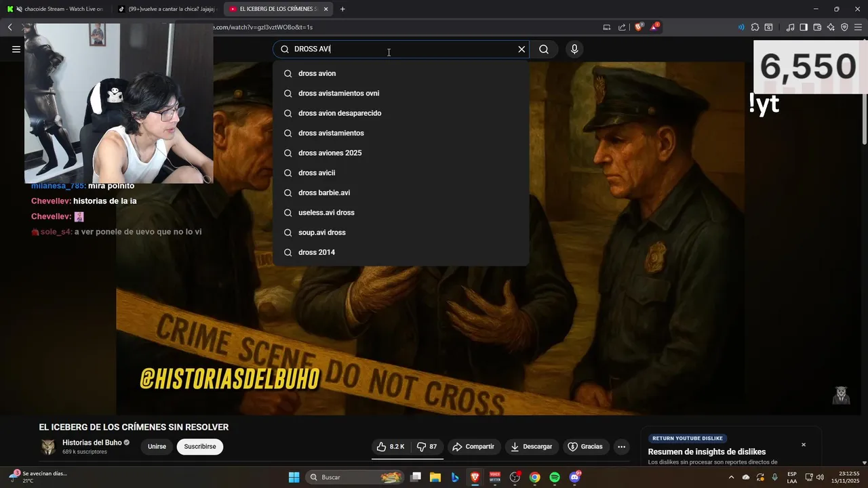Image resolution: width=868 pixels, height=488 pixels.
Task: Close the EL ICEBERG DE LOS CRÍMENES tab
Action: [326, 9]
